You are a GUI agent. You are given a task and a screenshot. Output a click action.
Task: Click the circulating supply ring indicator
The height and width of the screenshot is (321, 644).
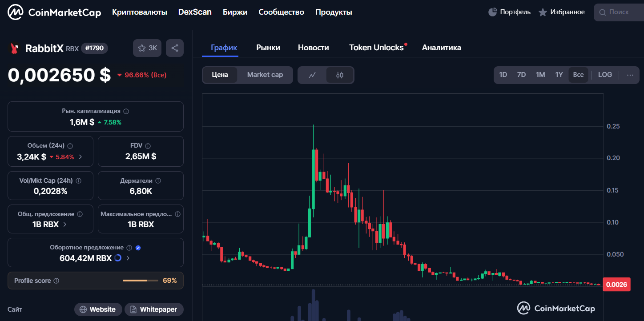coord(118,258)
